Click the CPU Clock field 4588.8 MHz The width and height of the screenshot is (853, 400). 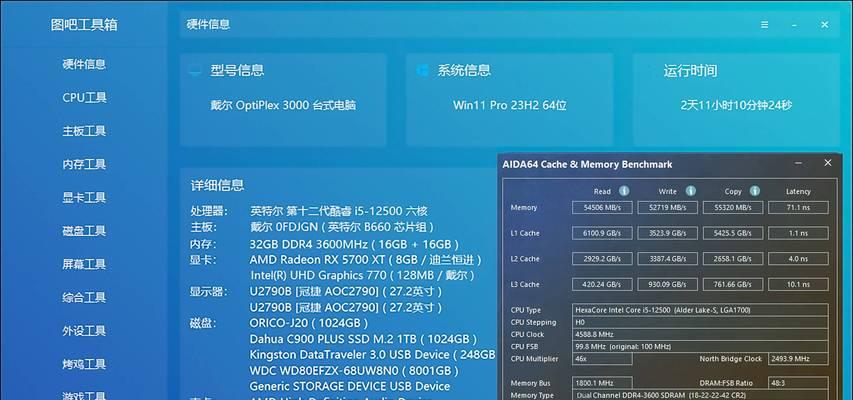(700, 334)
